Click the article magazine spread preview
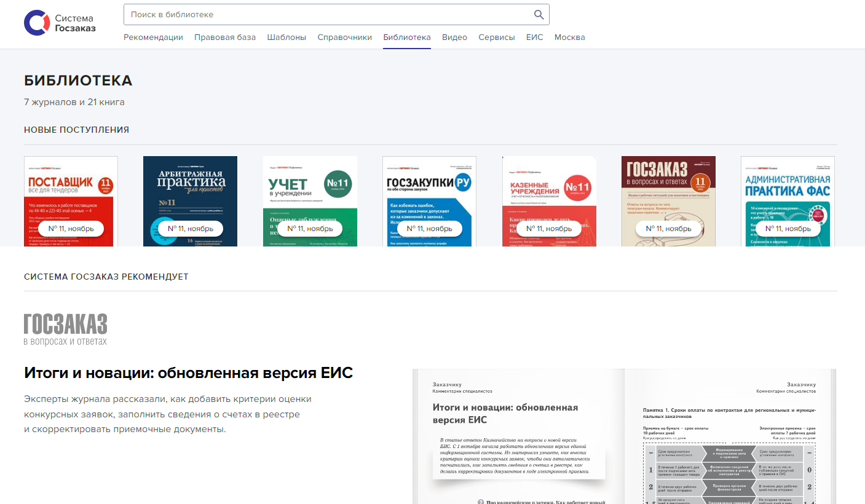 point(624,436)
